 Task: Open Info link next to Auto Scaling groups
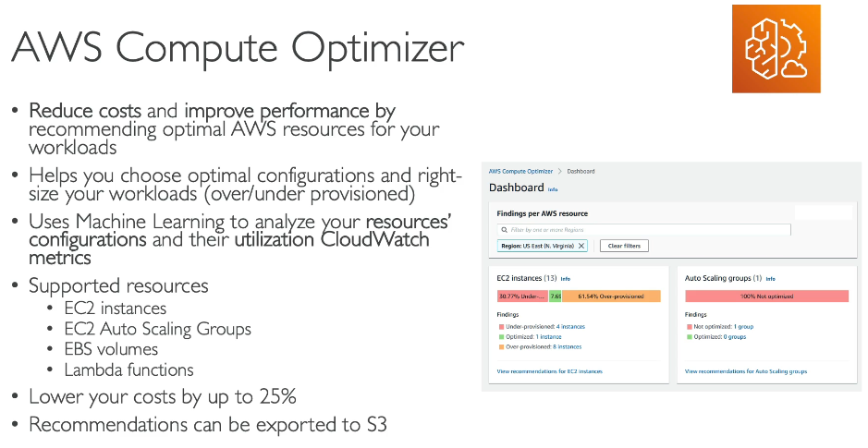coord(771,279)
